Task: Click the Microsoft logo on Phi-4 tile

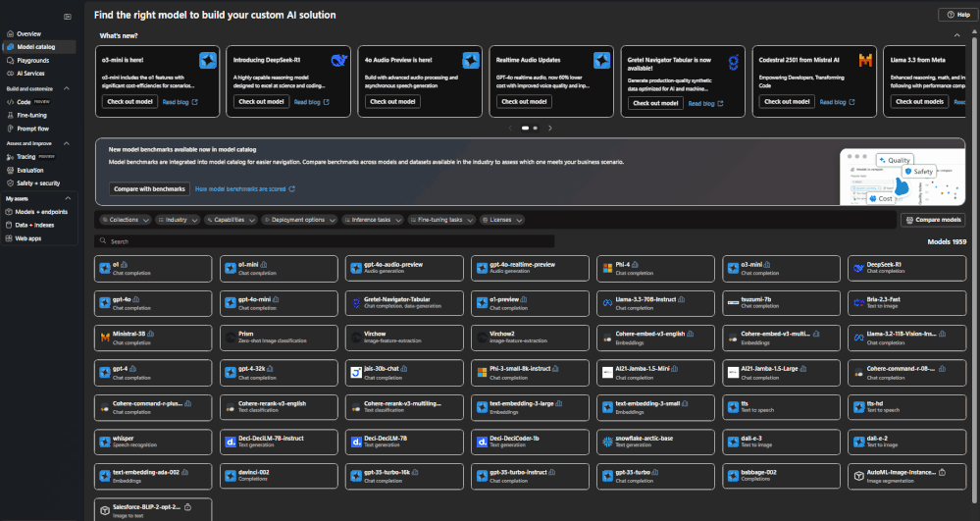Action: pyautogui.click(x=607, y=268)
